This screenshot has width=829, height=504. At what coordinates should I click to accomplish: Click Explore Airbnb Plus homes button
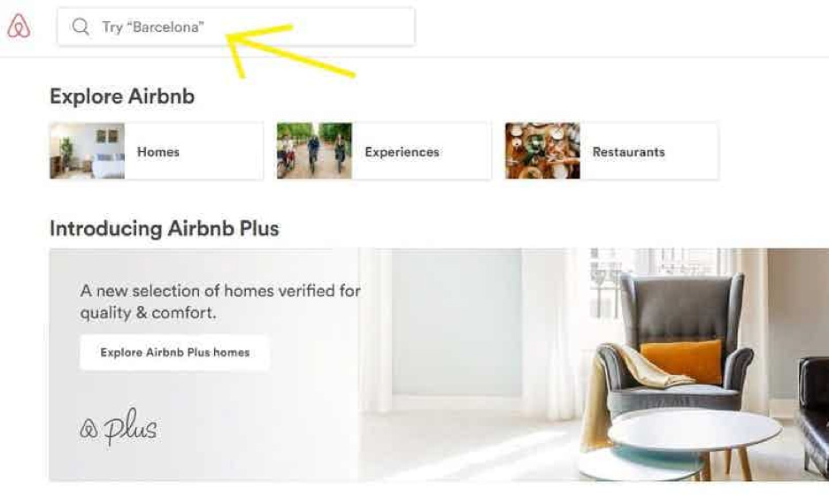(175, 353)
